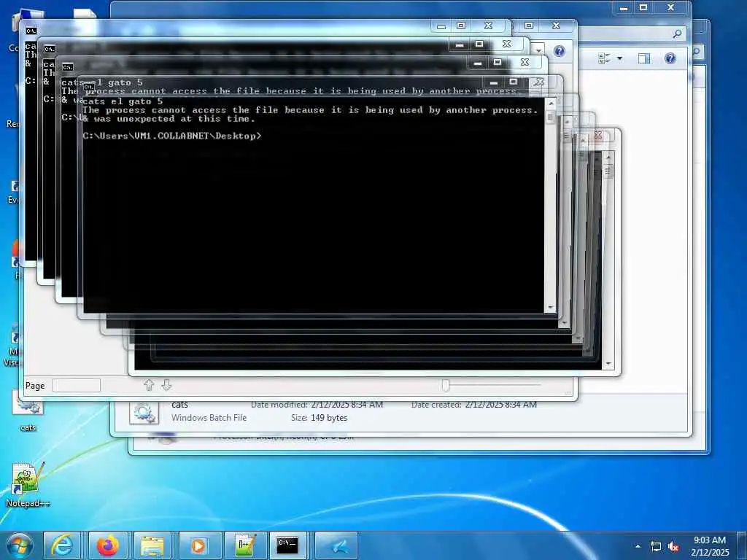Viewport: 747px width, 560px height.
Task: Close the front Command Prompt window
Action: (x=539, y=82)
